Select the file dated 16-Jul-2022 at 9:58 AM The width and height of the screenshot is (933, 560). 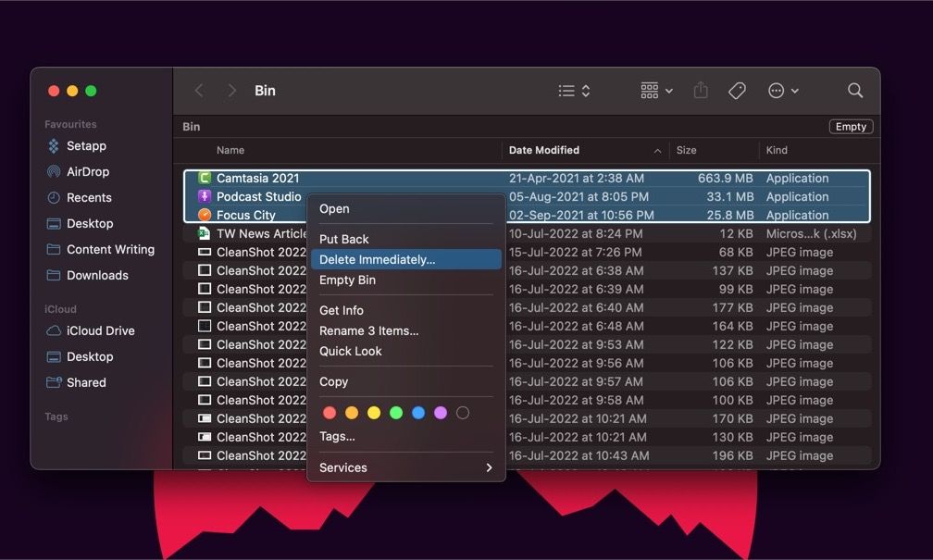(x=528, y=399)
